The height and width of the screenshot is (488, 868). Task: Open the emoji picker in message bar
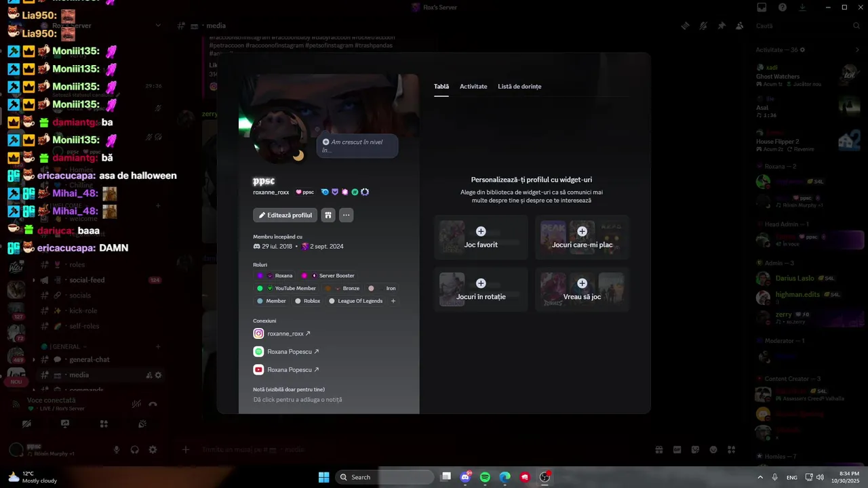tap(713, 449)
